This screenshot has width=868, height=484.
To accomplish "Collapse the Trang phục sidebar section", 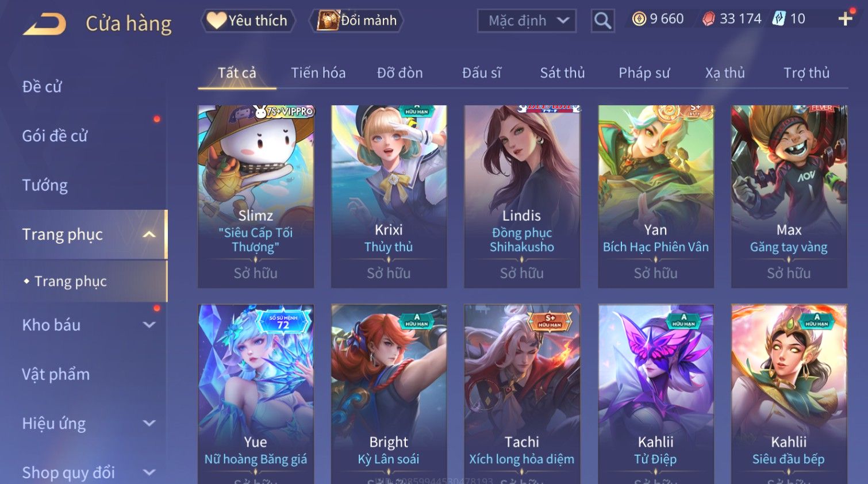I will [149, 235].
